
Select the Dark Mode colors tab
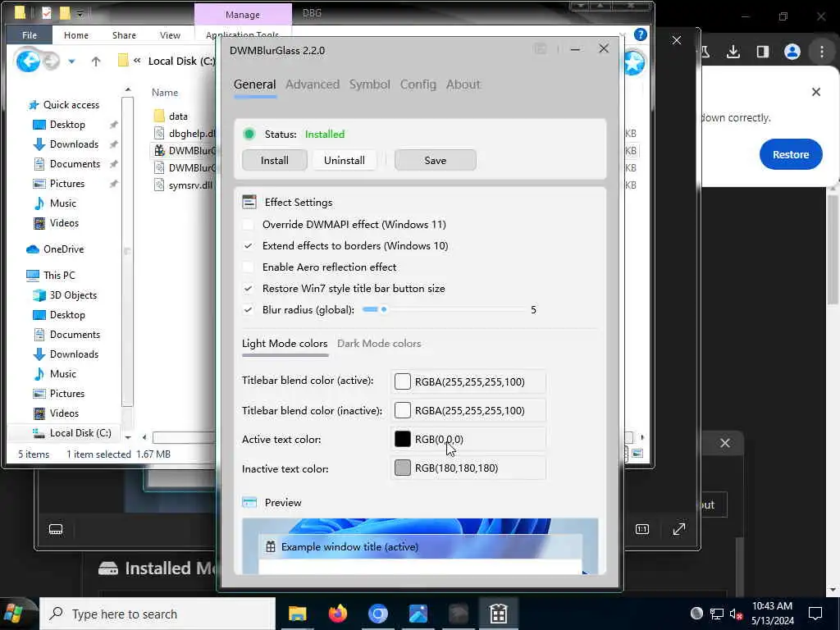pos(379,344)
